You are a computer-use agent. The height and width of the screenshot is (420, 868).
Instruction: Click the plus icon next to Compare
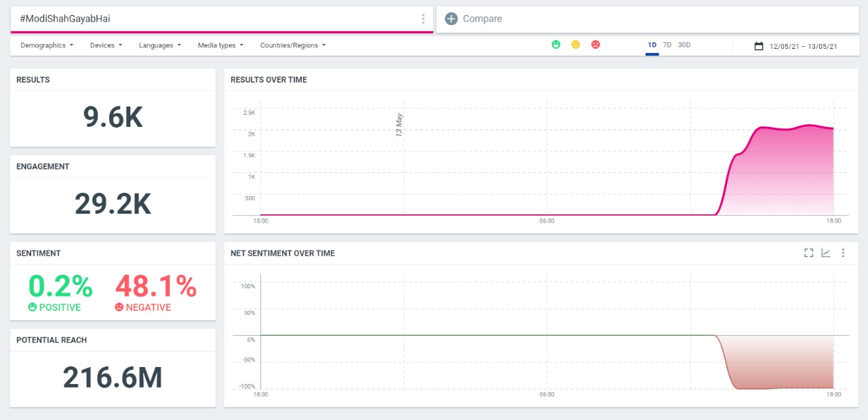pos(452,19)
